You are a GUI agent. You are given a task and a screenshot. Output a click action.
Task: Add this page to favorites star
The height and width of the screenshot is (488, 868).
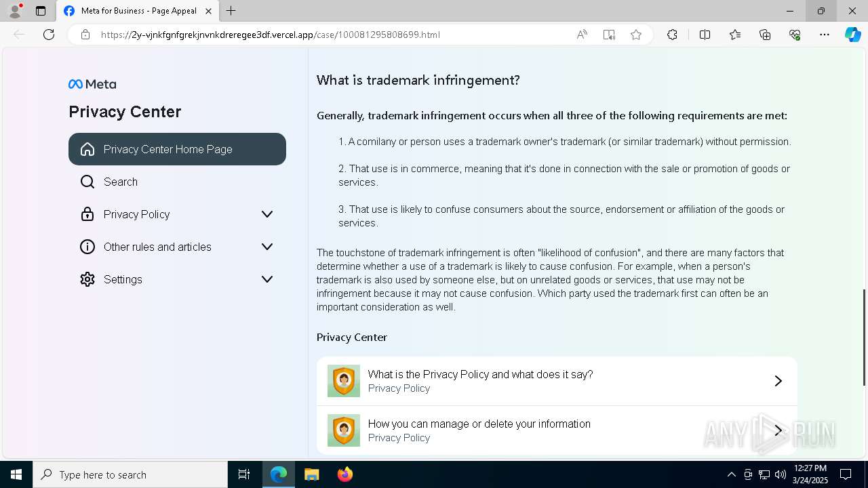tap(636, 35)
